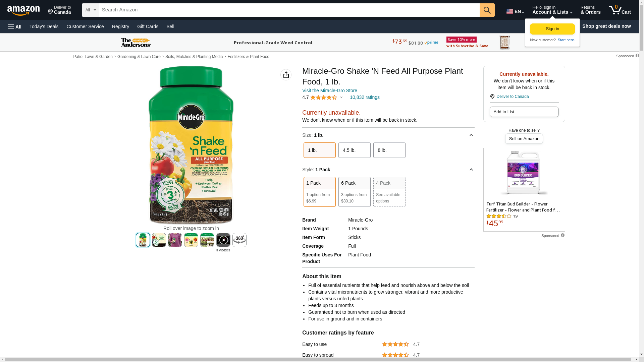
Task: Visit the Miracle-Gro Store link
Action: (x=329, y=90)
